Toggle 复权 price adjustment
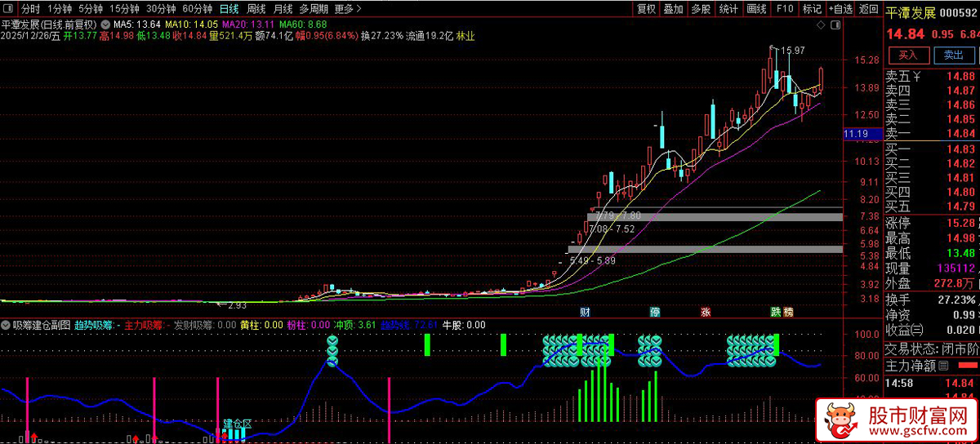This screenshot has width=980, height=444. point(646,9)
